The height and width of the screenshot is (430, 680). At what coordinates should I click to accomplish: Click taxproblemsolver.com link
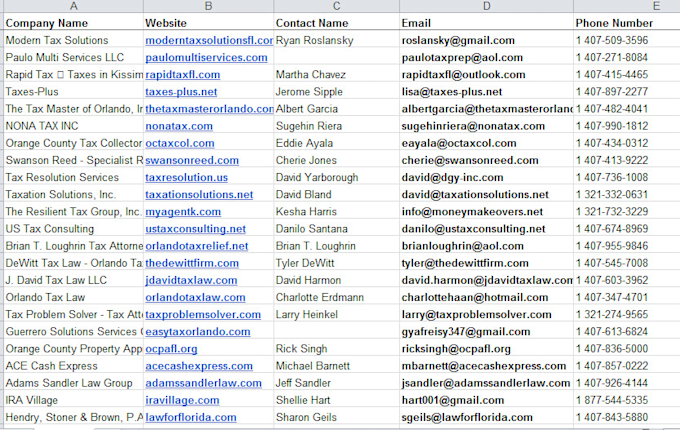point(203,315)
